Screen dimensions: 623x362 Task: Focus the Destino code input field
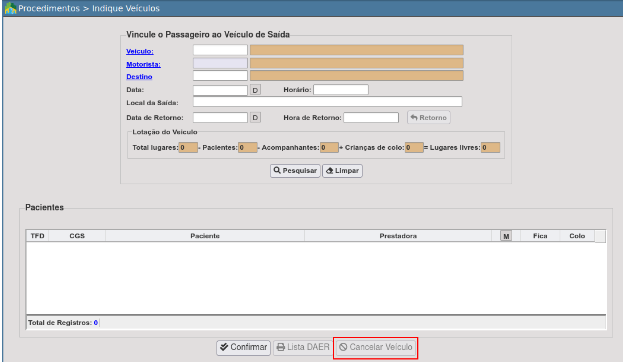pyautogui.click(x=220, y=75)
